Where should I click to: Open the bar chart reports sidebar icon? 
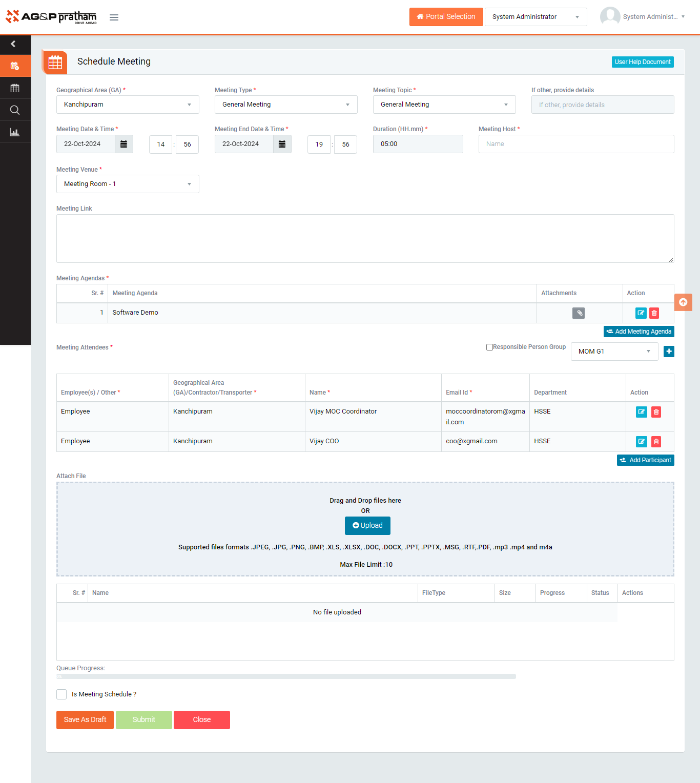click(15, 132)
